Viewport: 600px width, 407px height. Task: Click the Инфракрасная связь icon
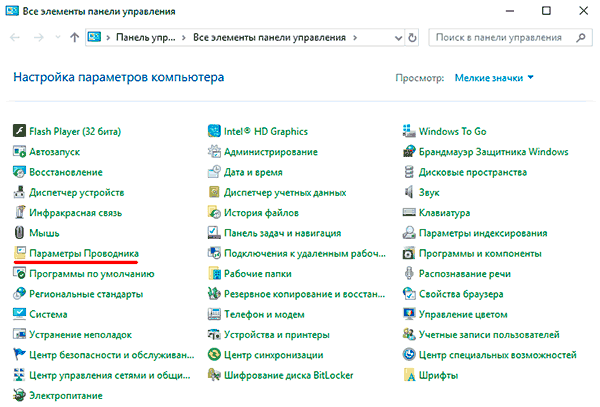click(x=19, y=212)
